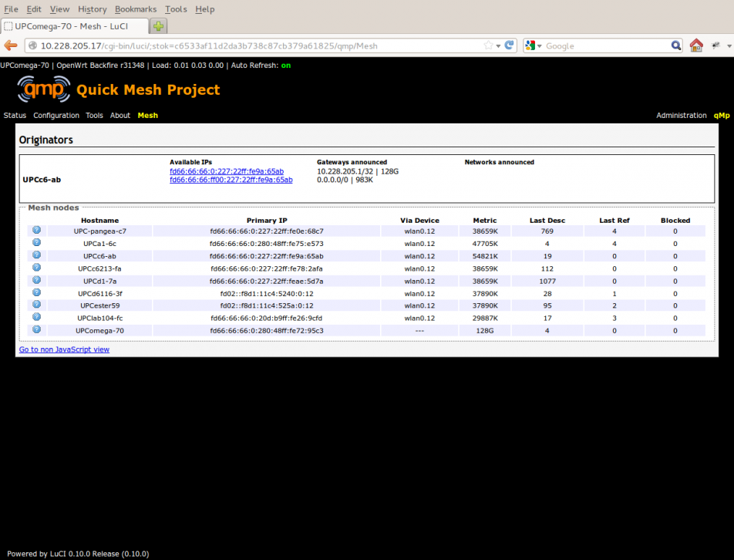Click the qmp logo image
Viewport: 734px width, 560px height.
[x=44, y=89]
